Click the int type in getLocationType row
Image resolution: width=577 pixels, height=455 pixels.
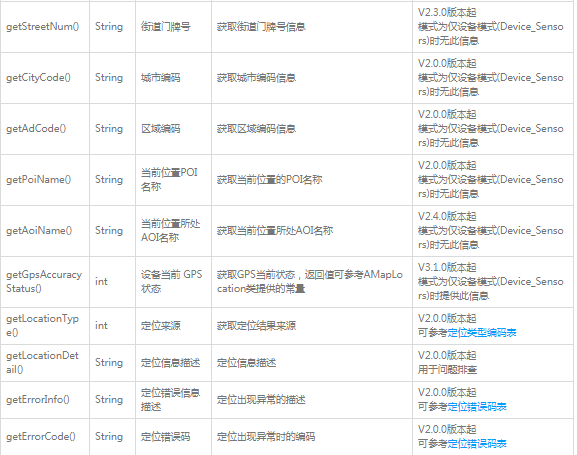point(101,325)
